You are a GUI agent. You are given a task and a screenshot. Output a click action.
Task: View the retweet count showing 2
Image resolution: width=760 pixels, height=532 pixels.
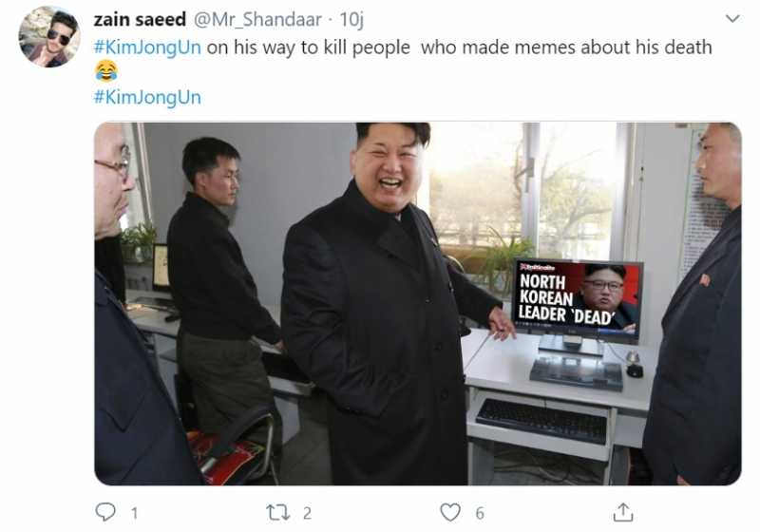[307, 513]
